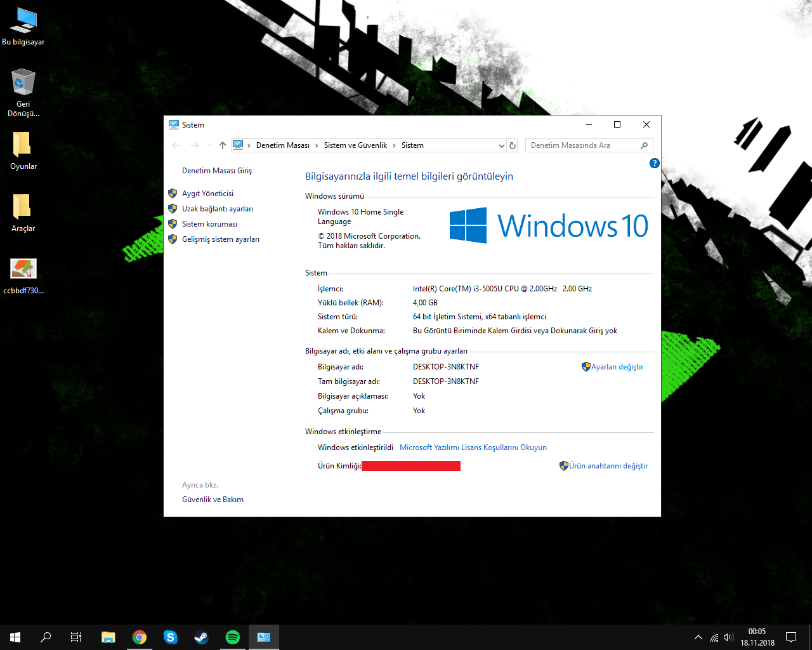
Task: Open the Wi-Fi network tray icon
Action: (714, 637)
